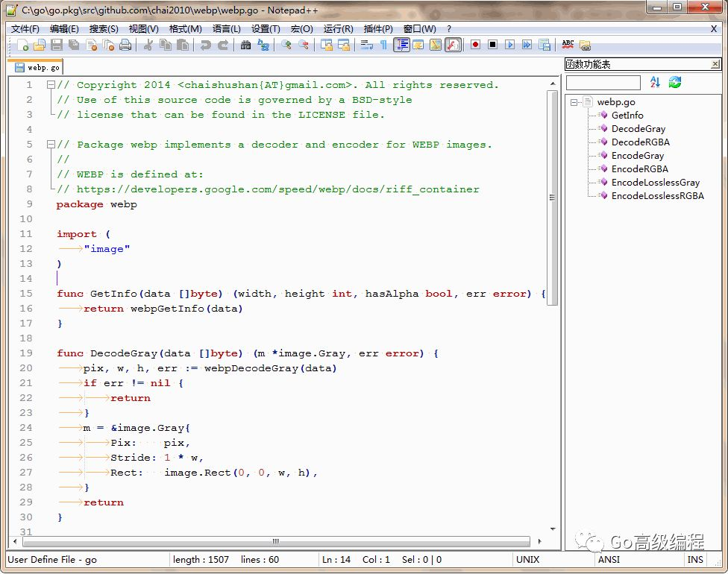728x574 pixels.
Task: Click the Redo toolbar icon
Action: (223, 45)
